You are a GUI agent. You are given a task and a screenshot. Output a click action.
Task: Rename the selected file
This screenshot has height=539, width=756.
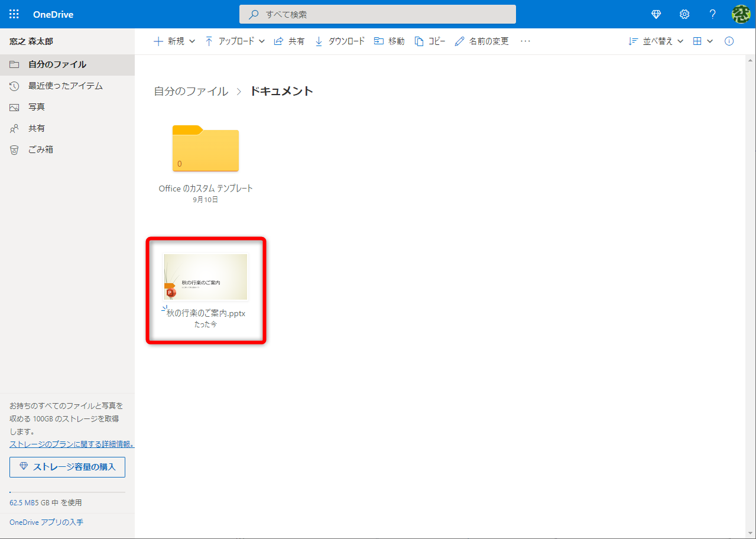point(482,41)
